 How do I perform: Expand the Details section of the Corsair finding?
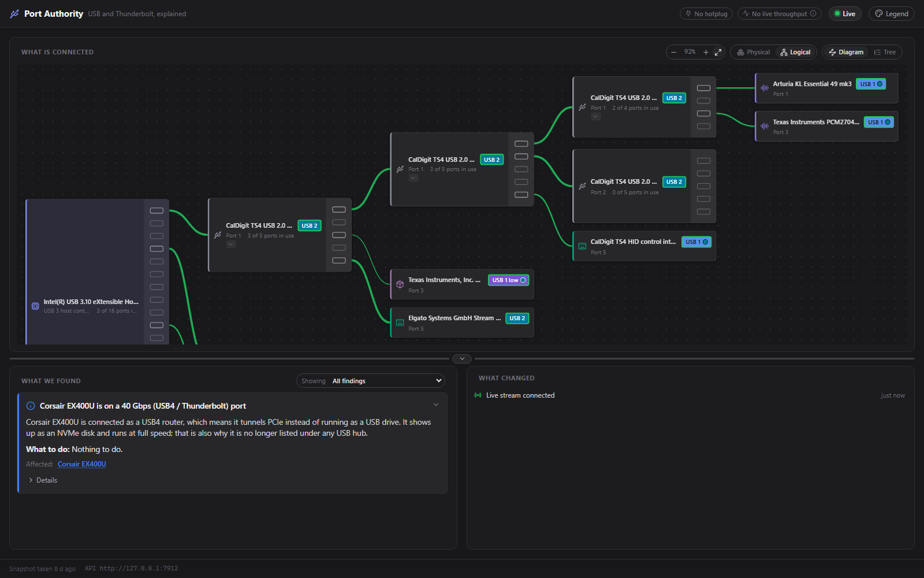coord(43,480)
